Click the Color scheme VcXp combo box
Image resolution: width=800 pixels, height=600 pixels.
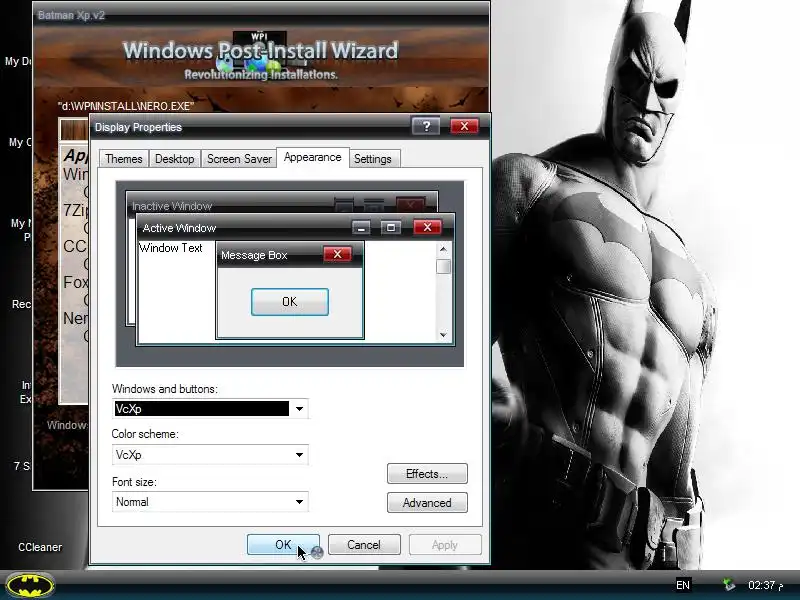(210, 455)
